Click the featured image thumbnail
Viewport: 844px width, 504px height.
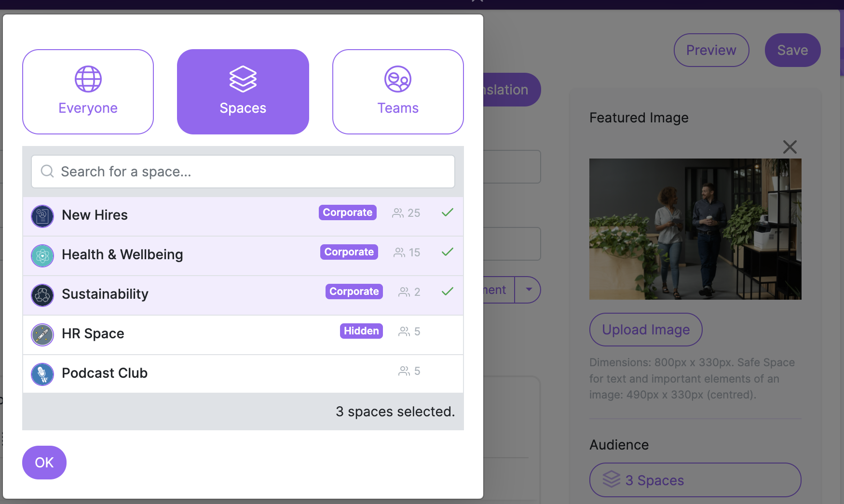695,229
